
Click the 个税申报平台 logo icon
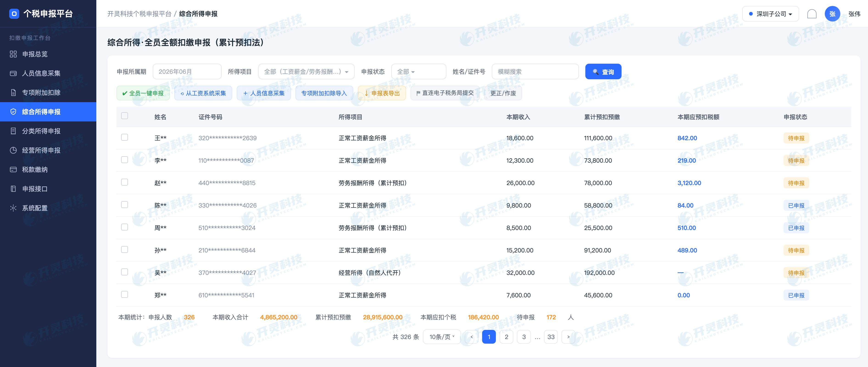click(14, 14)
